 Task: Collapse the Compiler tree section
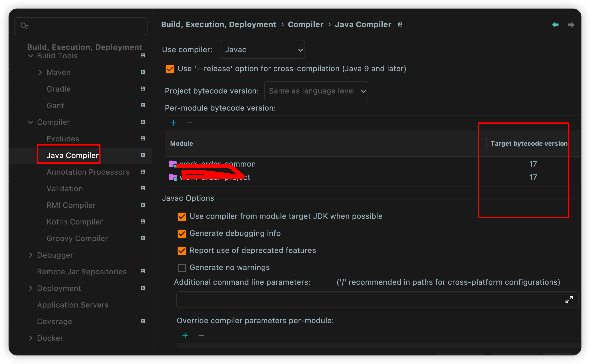point(31,122)
